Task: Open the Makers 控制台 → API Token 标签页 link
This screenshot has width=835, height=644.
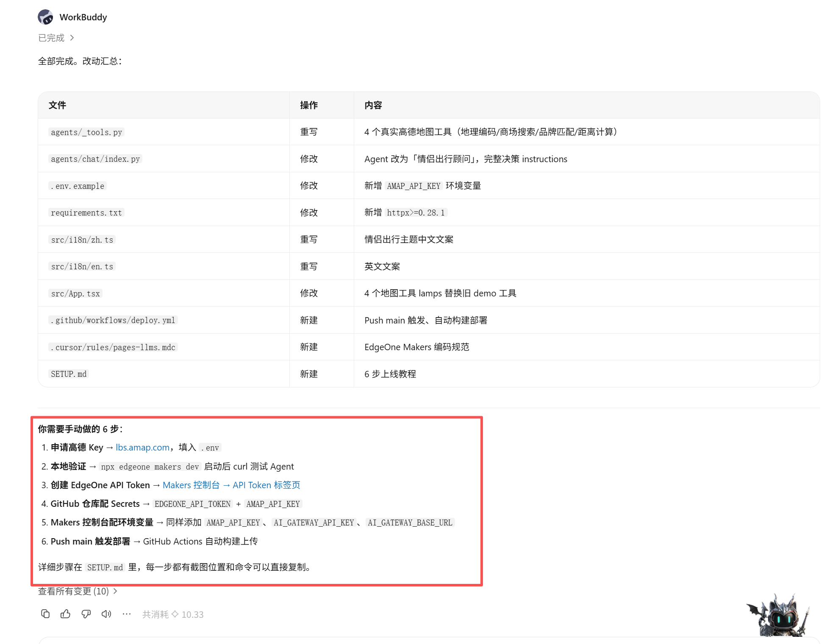Action: click(231, 485)
